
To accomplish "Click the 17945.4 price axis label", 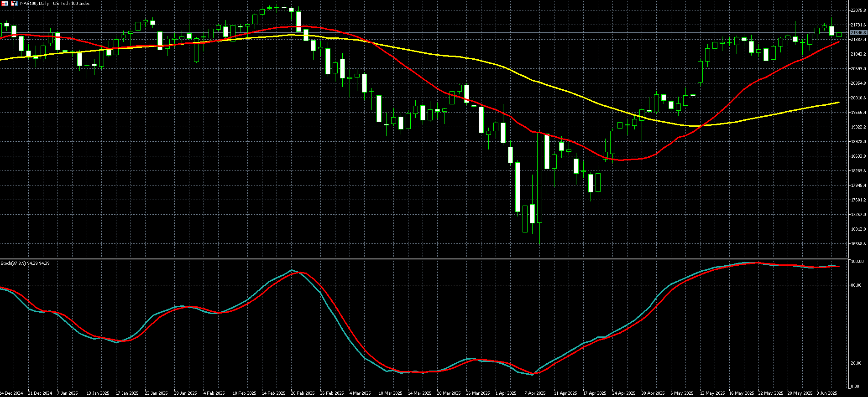I will (x=858, y=186).
